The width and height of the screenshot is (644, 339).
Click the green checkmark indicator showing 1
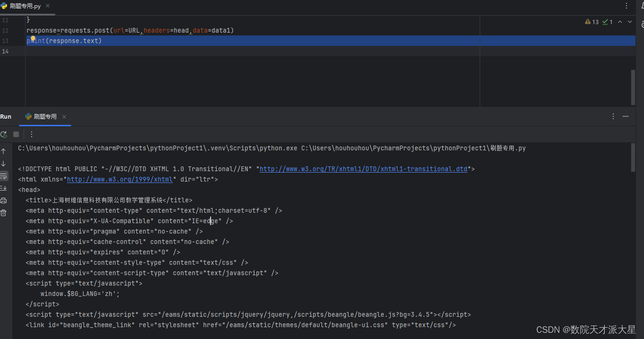607,22
